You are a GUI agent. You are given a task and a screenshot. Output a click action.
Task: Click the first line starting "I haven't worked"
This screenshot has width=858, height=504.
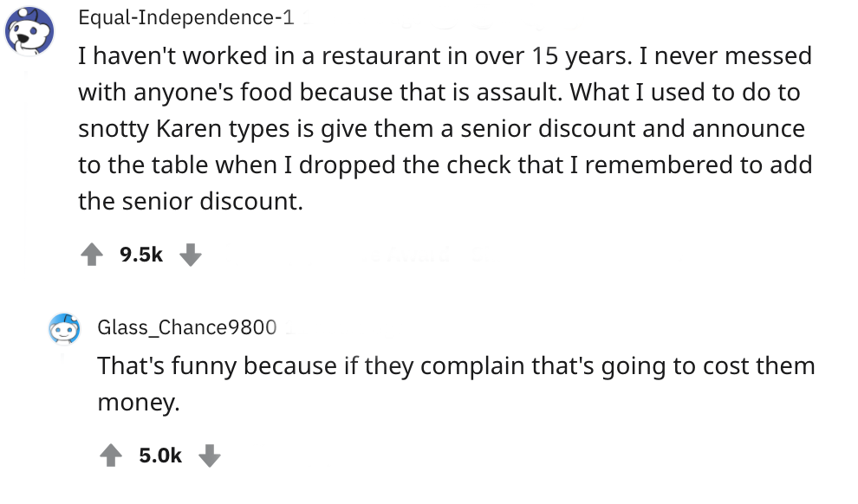click(444, 56)
